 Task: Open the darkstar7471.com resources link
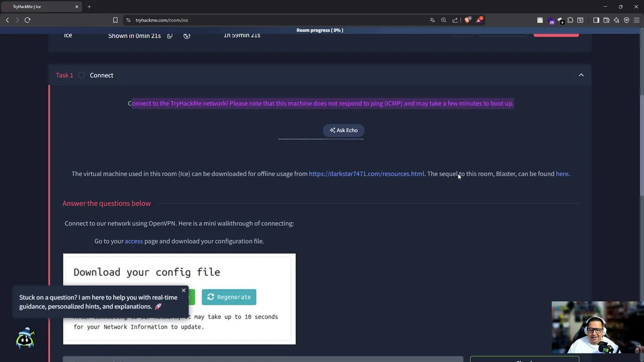(366, 174)
